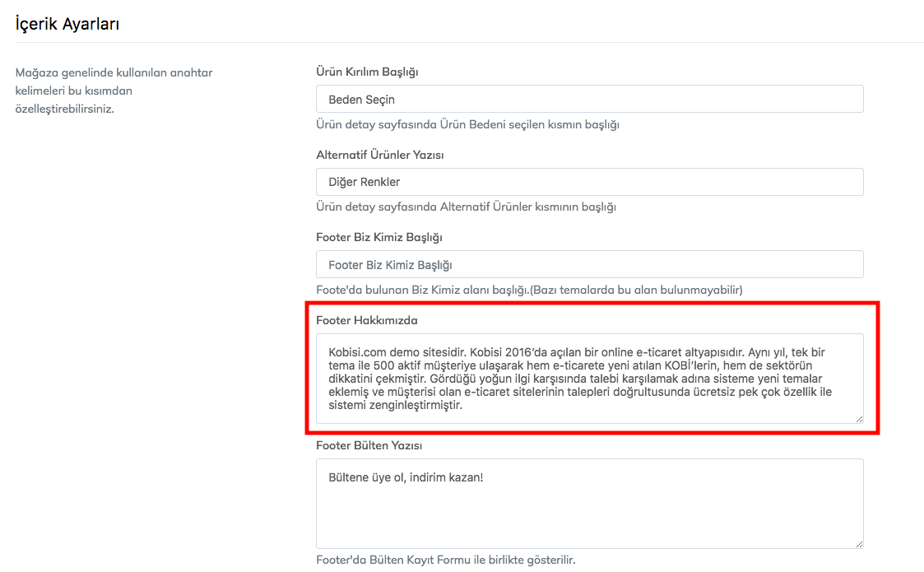Grab the Footer Hakkımızda textarea resize handle
The height and width of the screenshot is (572, 924).
[x=859, y=419]
